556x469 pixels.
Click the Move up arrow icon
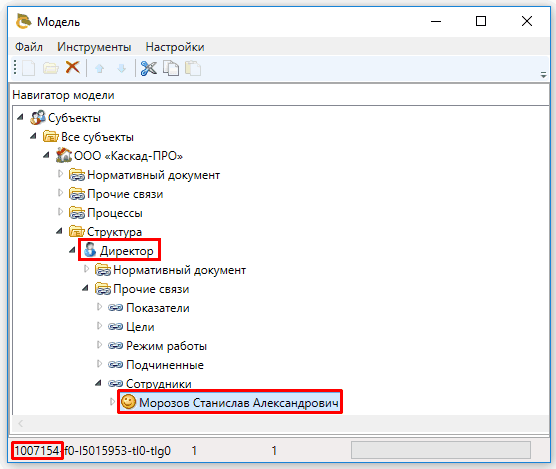[100, 68]
